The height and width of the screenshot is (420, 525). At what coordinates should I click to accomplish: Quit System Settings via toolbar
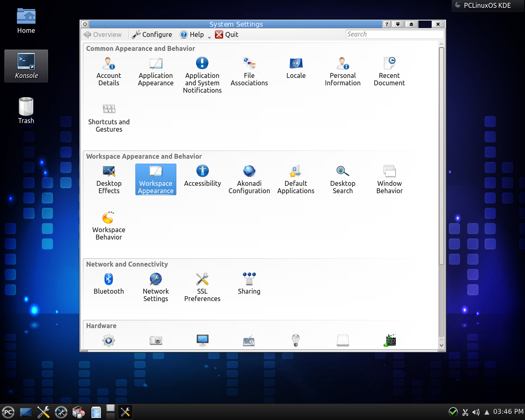(x=227, y=34)
